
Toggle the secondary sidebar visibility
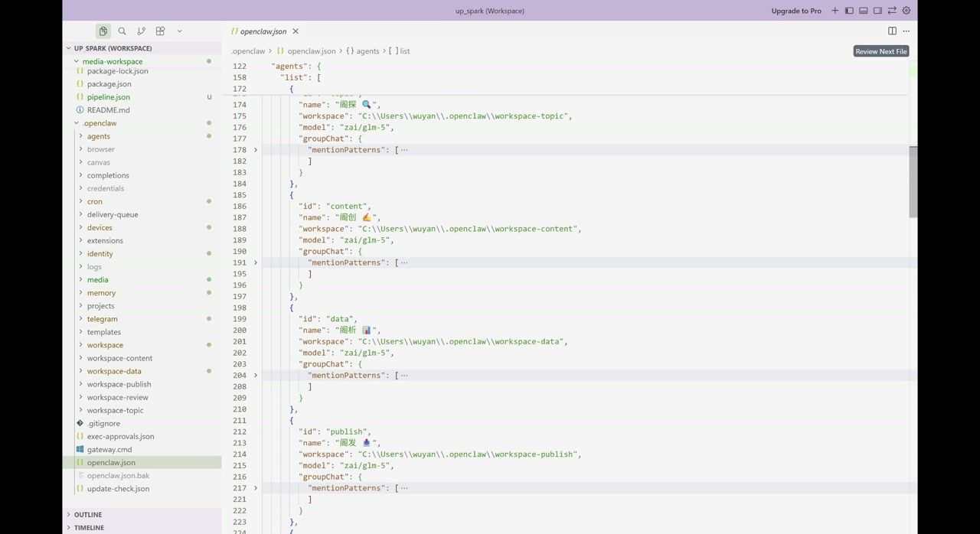tap(878, 11)
